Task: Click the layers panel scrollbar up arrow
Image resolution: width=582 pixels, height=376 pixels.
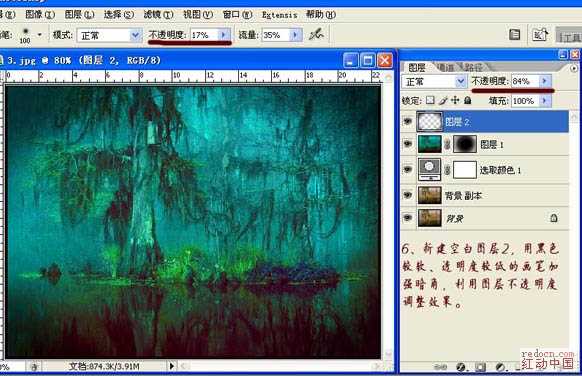Action: [574, 117]
